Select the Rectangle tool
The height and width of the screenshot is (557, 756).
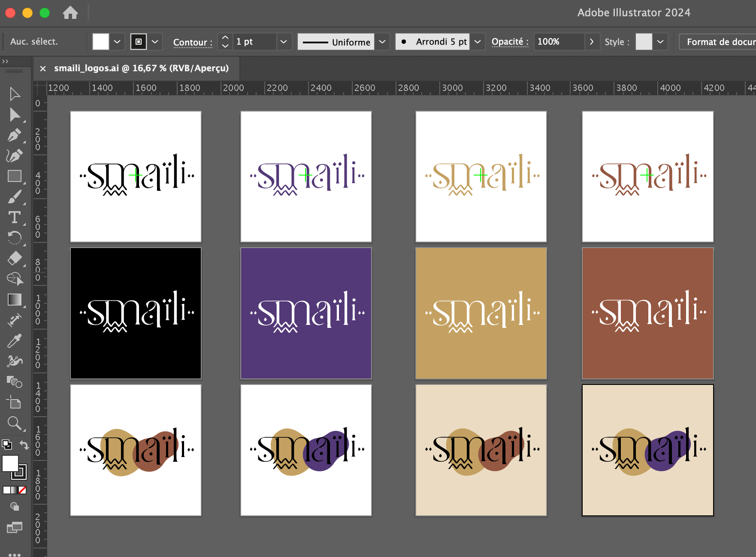[x=14, y=176]
